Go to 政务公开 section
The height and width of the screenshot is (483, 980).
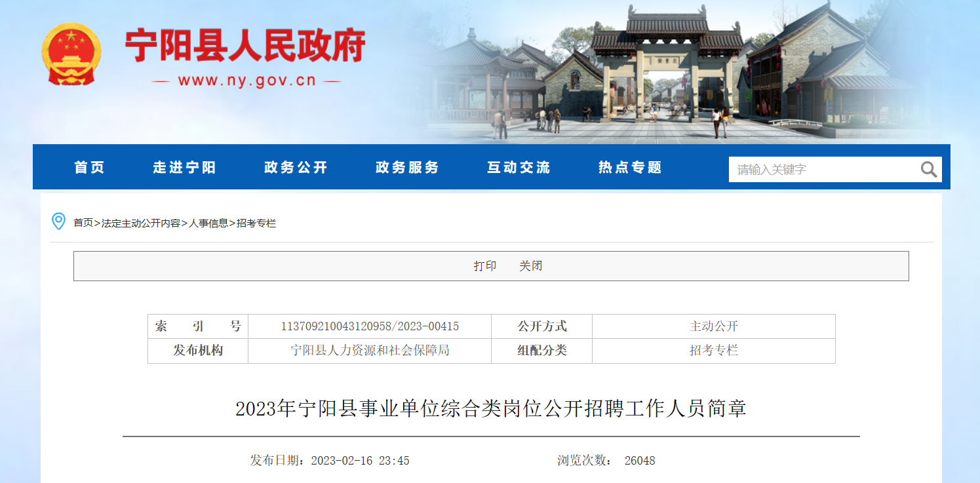coord(296,168)
